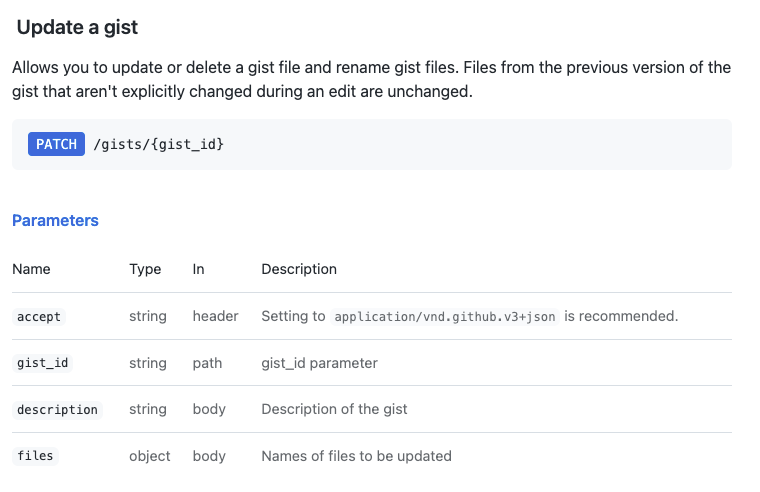Click the files parameter name
Image resolution: width=760 pixels, height=492 pixels.
[35, 456]
